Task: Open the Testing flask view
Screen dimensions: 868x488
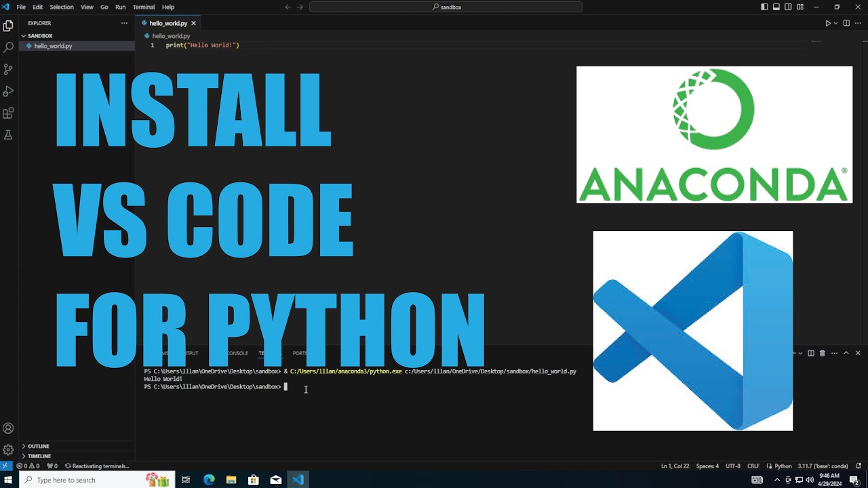Action: tap(8, 134)
